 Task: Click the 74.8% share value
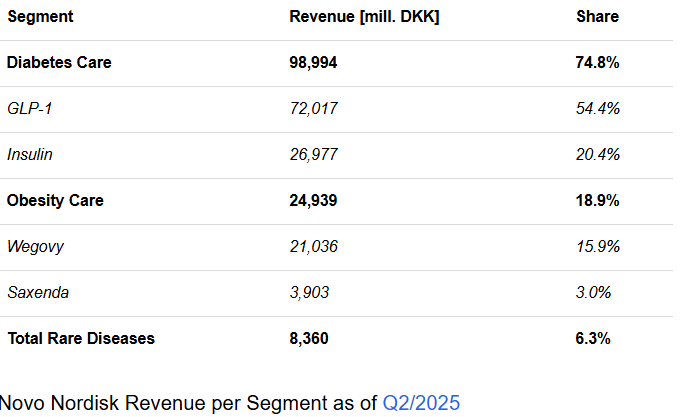click(598, 62)
